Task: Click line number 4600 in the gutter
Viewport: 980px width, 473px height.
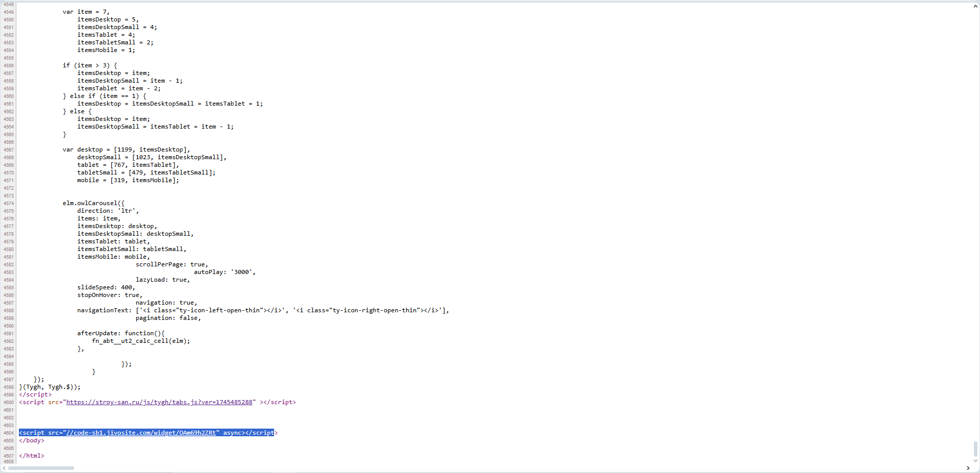Action: click(9, 403)
